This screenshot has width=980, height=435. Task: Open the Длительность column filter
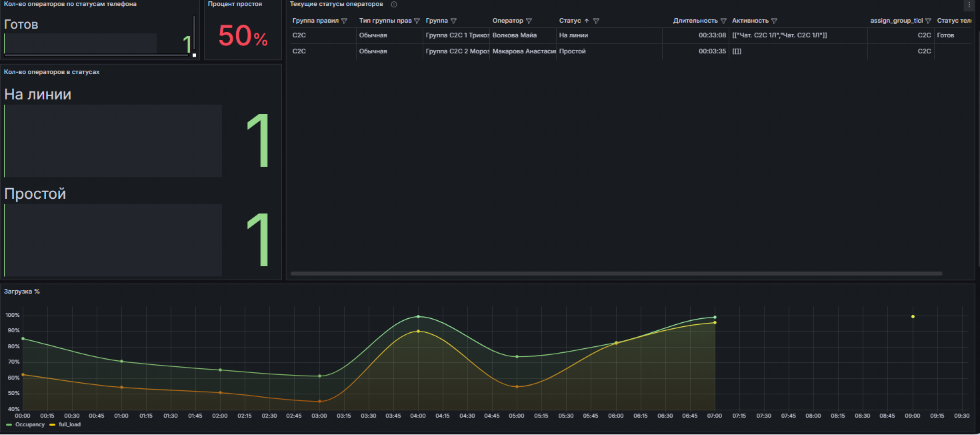(723, 21)
